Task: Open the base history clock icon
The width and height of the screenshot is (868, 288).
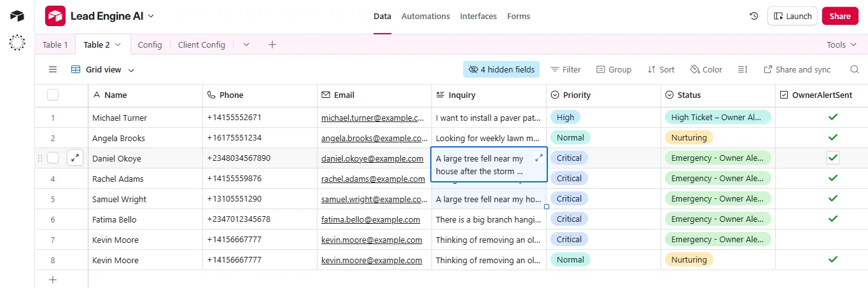Action: 754,16
